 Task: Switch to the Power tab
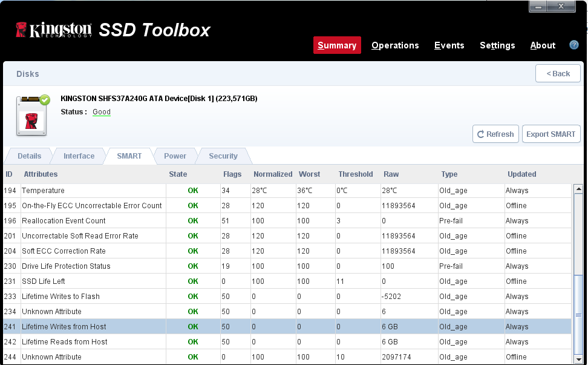click(x=175, y=156)
